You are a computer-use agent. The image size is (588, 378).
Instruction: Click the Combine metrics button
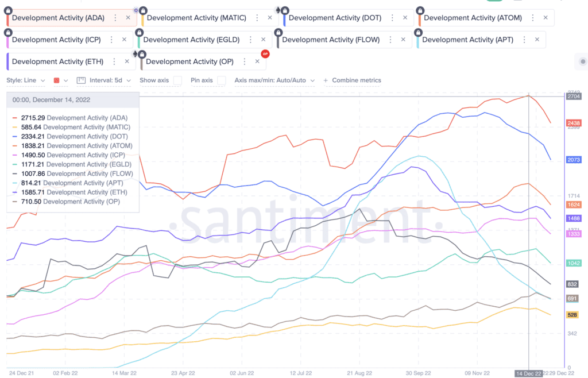353,80
